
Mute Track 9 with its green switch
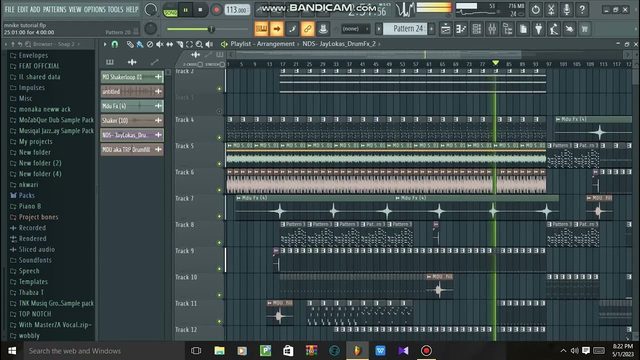tap(220, 269)
